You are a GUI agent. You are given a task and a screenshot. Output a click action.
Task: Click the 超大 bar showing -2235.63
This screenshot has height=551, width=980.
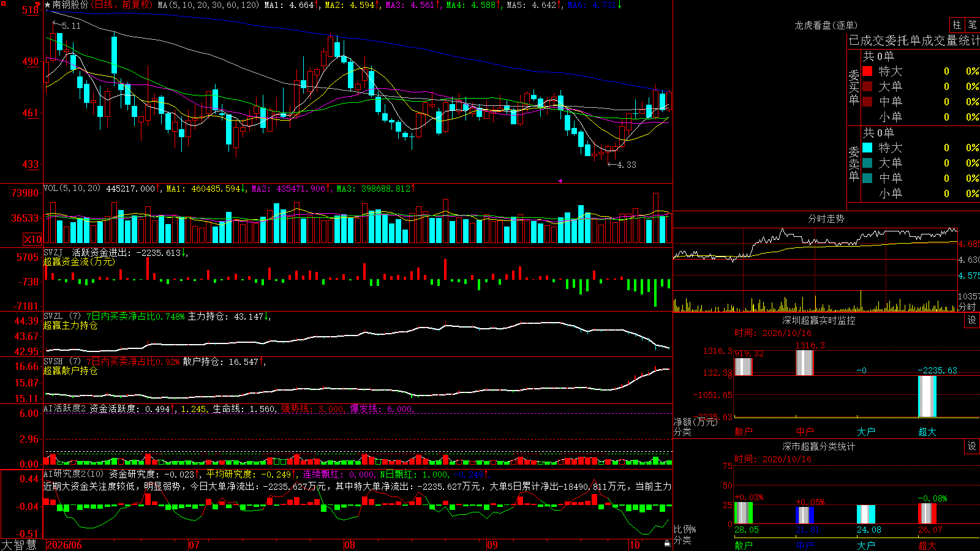click(x=927, y=396)
